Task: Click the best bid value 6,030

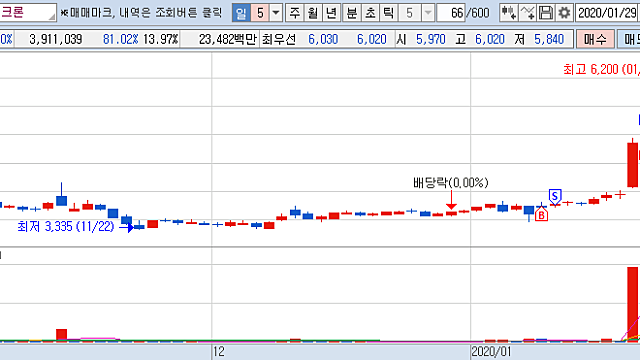Action: [x=323, y=39]
